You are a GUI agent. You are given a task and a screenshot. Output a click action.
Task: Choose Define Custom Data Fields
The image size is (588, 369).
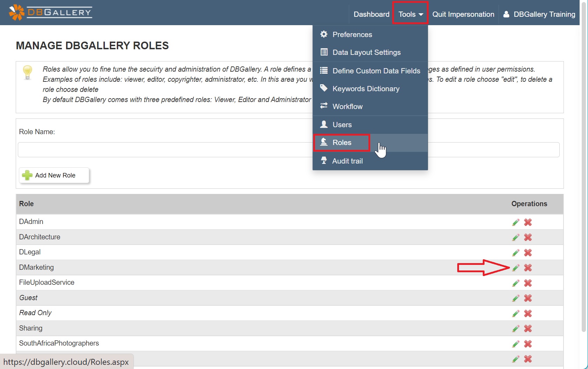pos(370,71)
